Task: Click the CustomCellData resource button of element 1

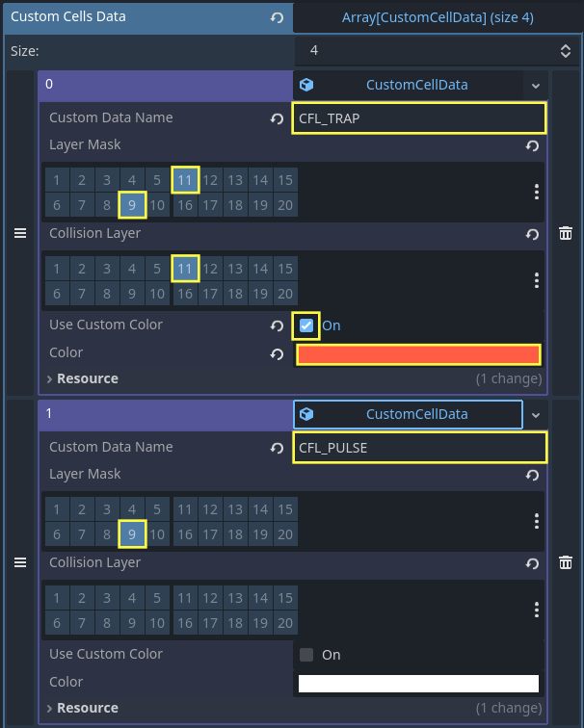Action: pos(408,414)
